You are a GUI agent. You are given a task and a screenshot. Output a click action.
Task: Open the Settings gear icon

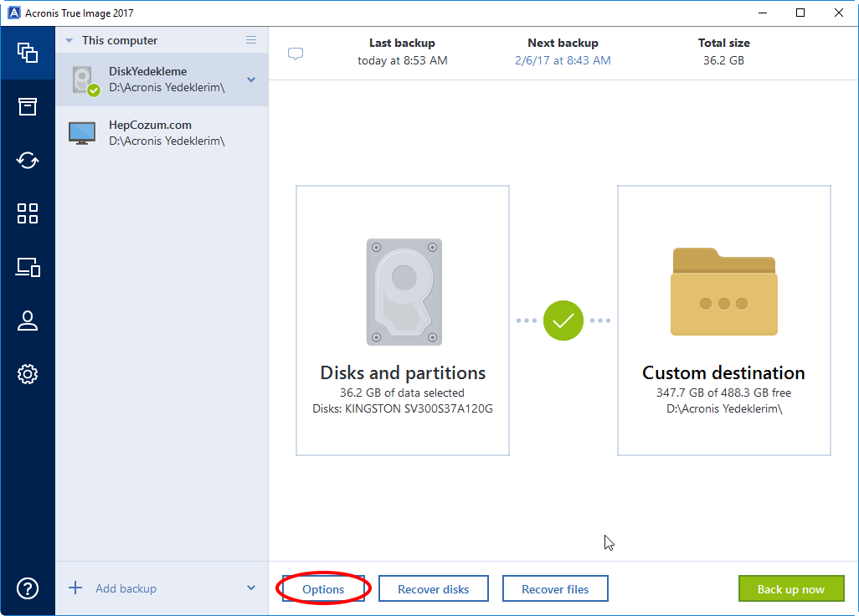(28, 374)
